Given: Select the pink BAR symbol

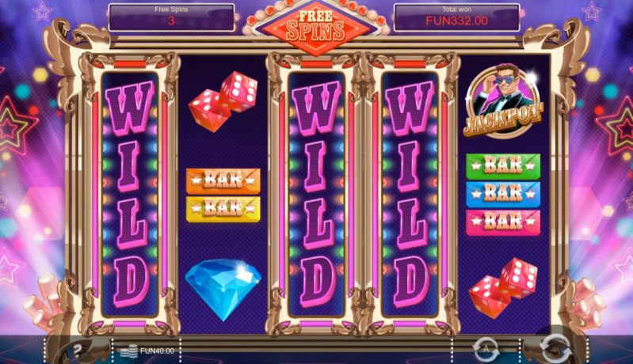Looking at the screenshot, I should (503, 222).
